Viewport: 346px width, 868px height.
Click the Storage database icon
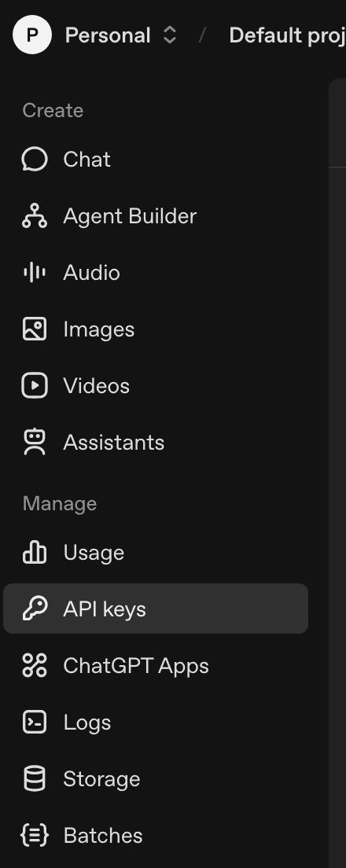(35, 779)
